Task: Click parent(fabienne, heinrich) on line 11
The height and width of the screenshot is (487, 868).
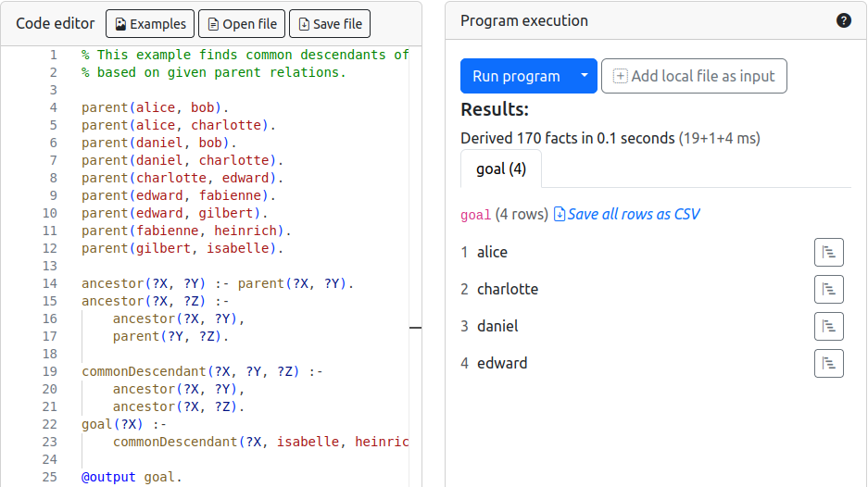Action: [186, 231]
